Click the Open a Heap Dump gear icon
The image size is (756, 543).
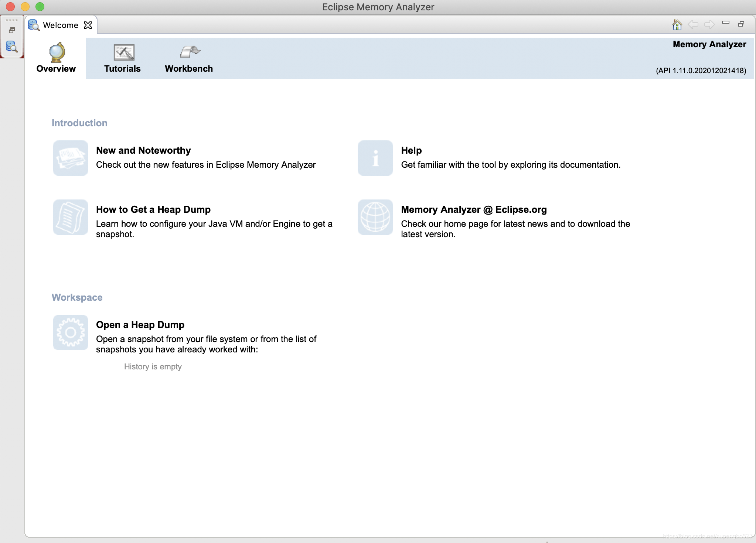(71, 332)
